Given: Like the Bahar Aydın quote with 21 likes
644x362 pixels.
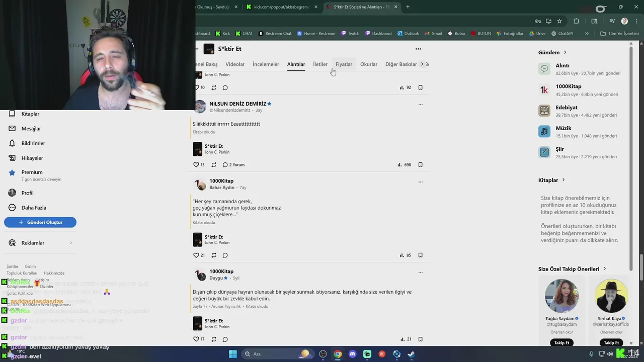Looking at the screenshot, I should [196, 255].
